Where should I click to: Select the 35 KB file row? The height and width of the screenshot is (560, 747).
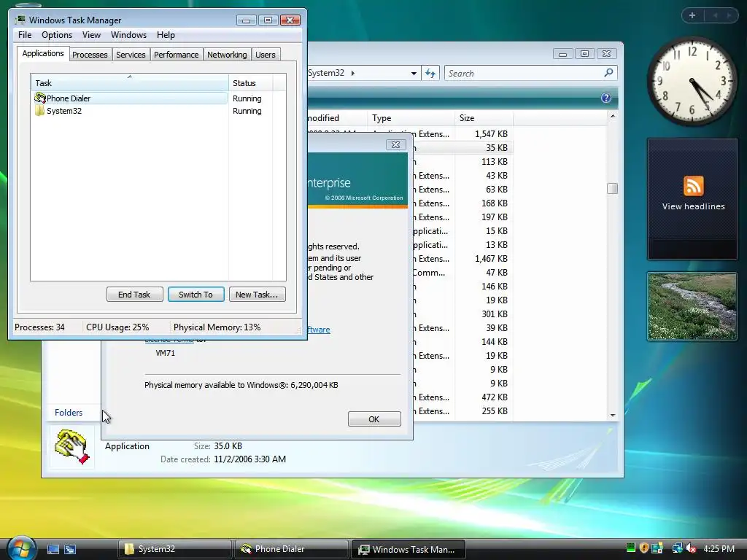click(x=462, y=147)
